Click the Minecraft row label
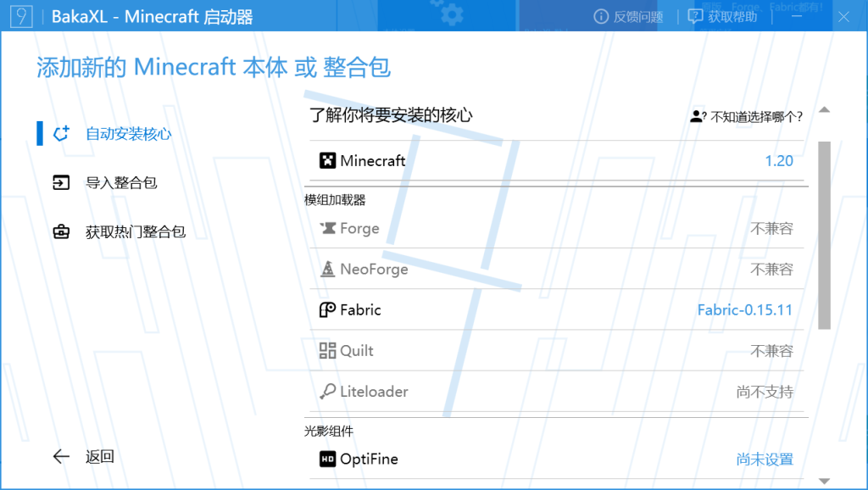This screenshot has width=868, height=490. click(373, 161)
